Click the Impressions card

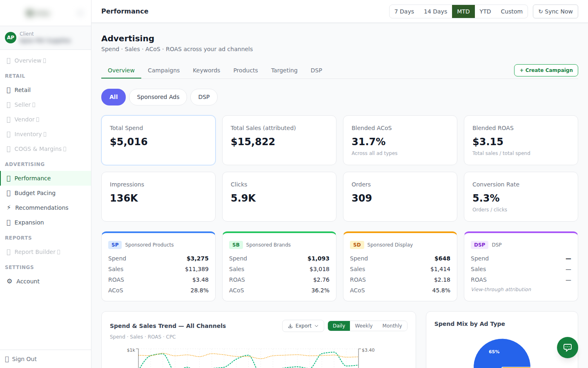(158, 197)
